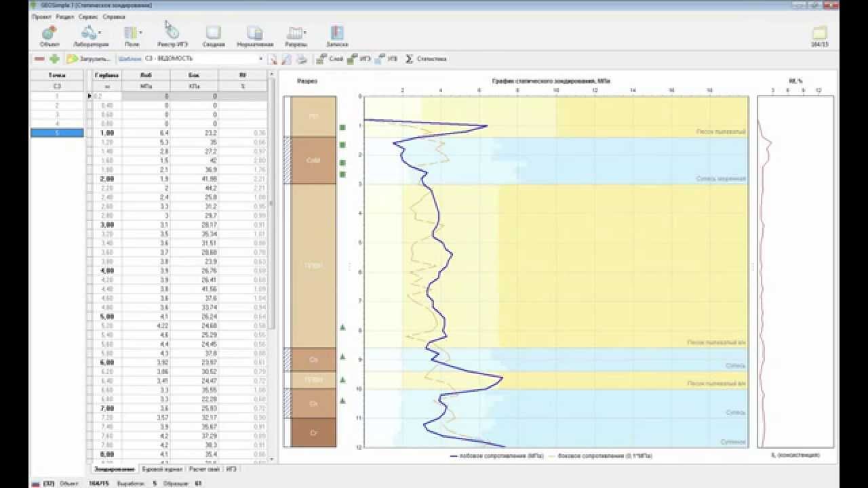Viewport: 868px width, 488px height.
Task: Select point 2 in the Точка list
Action: click(x=57, y=106)
